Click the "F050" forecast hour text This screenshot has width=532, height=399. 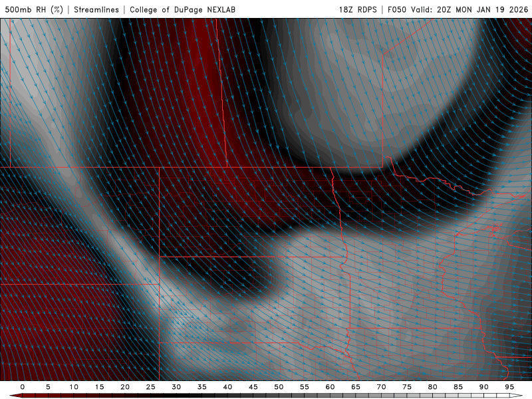[396, 9]
